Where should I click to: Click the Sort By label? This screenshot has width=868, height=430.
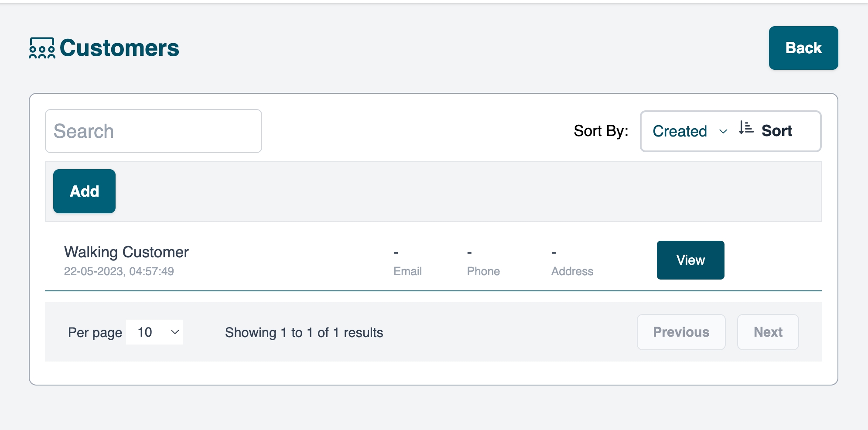pyautogui.click(x=601, y=131)
